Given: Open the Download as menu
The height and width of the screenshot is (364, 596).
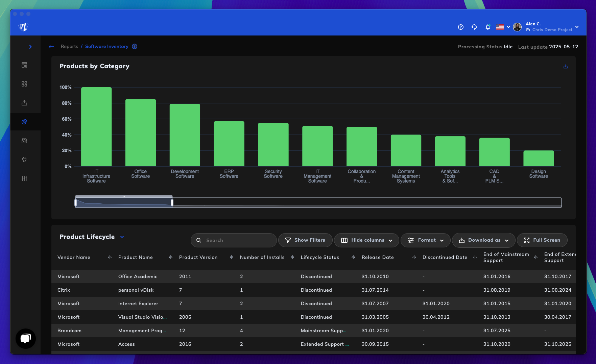Looking at the screenshot, I should [x=483, y=240].
